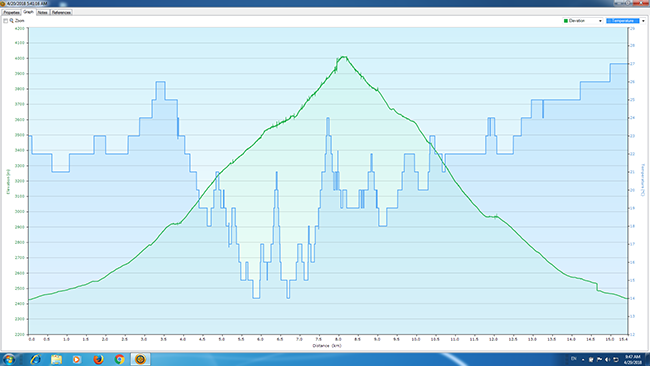Click the volume speaker tray icon
Screen dimensions: 650x366
(x=608, y=359)
